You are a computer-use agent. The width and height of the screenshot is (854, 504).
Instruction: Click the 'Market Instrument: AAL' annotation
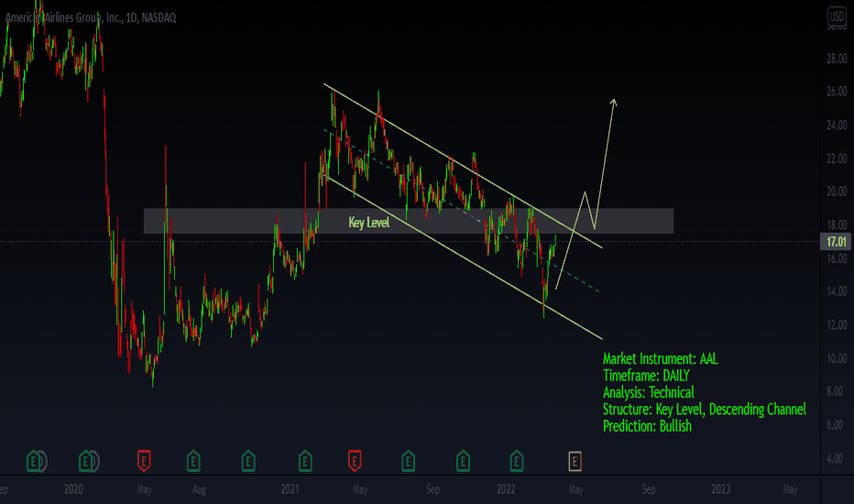tap(660, 358)
